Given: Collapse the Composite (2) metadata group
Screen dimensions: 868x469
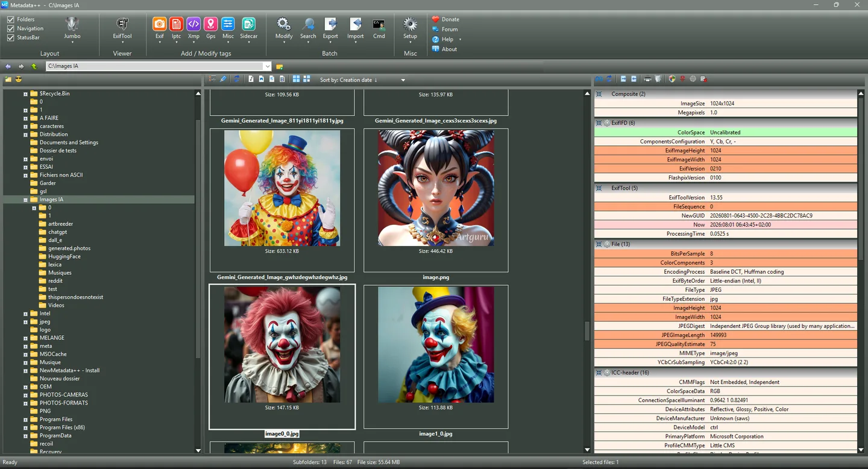Looking at the screenshot, I should click(x=599, y=94).
